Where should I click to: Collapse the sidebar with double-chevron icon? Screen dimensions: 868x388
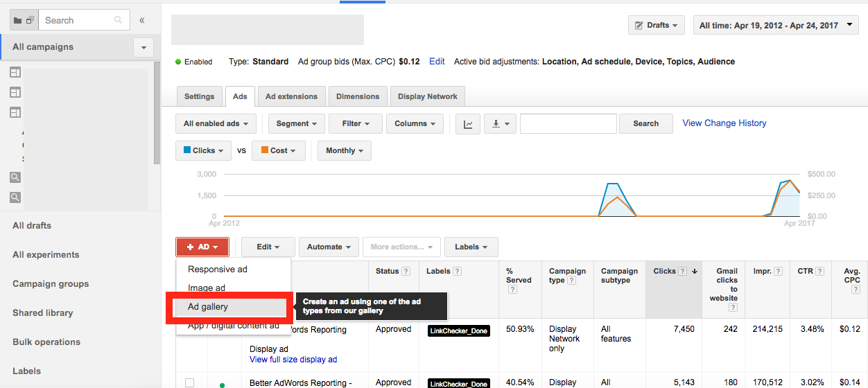pyautogui.click(x=142, y=20)
